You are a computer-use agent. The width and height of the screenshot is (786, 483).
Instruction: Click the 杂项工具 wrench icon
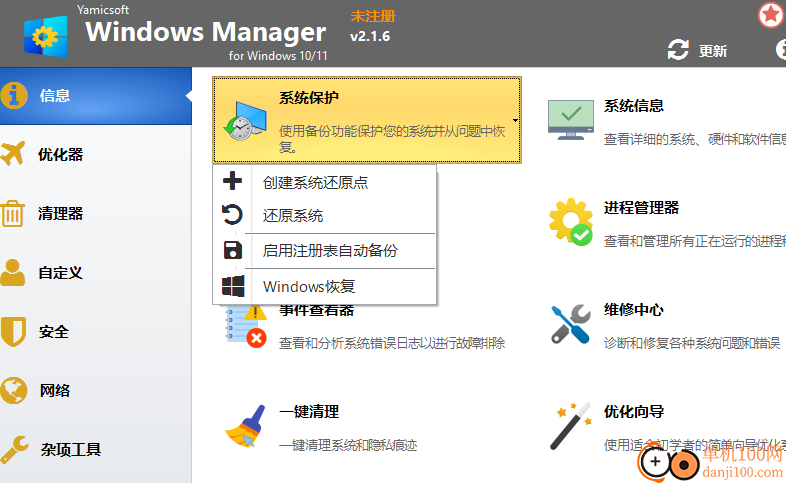point(14,449)
